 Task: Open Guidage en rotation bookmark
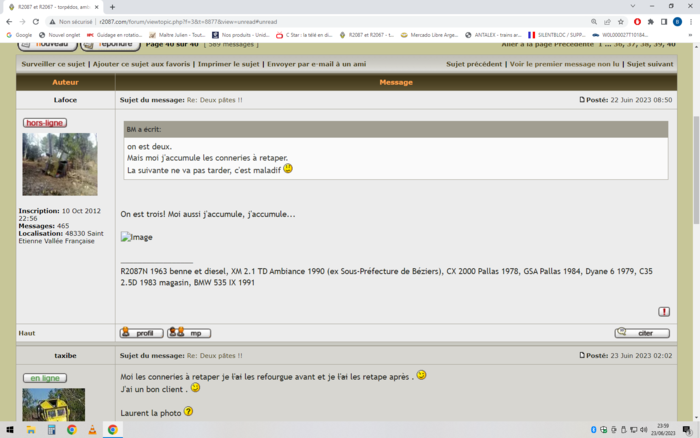(114, 35)
